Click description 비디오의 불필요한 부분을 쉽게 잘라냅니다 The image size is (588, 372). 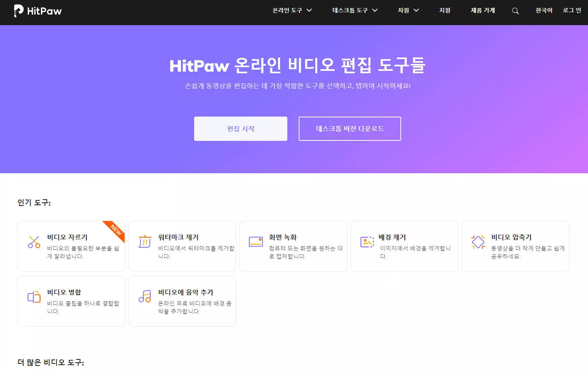coord(83,252)
